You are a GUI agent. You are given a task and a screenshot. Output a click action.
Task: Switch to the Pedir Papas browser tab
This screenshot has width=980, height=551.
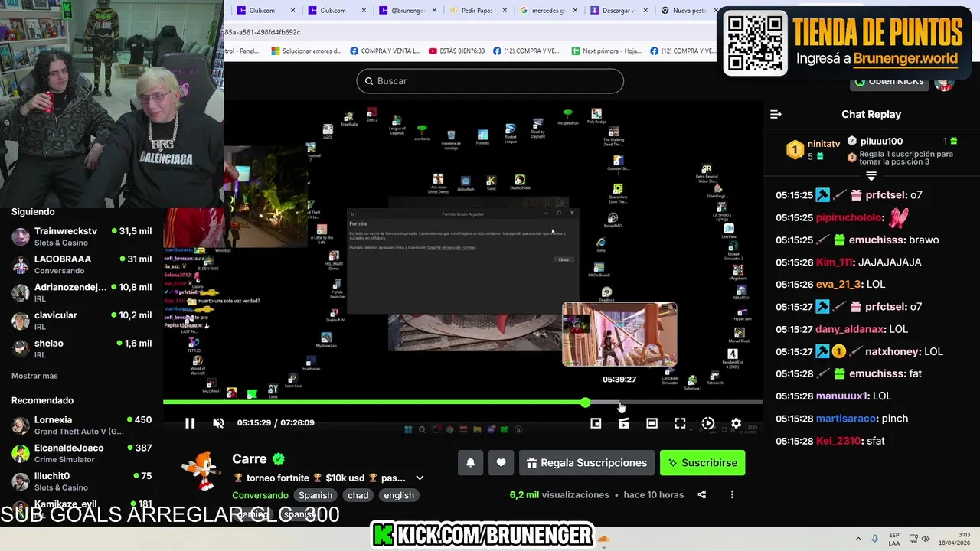tap(478, 11)
